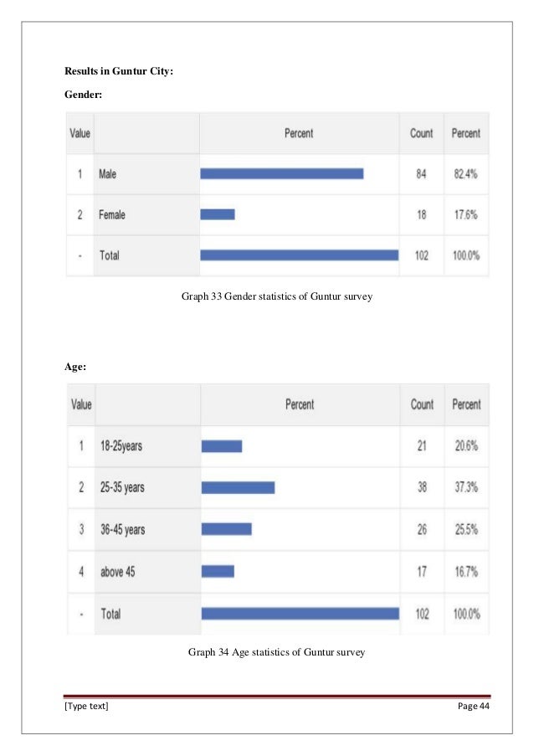Click the "Page 44" footer number

click(x=473, y=707)
